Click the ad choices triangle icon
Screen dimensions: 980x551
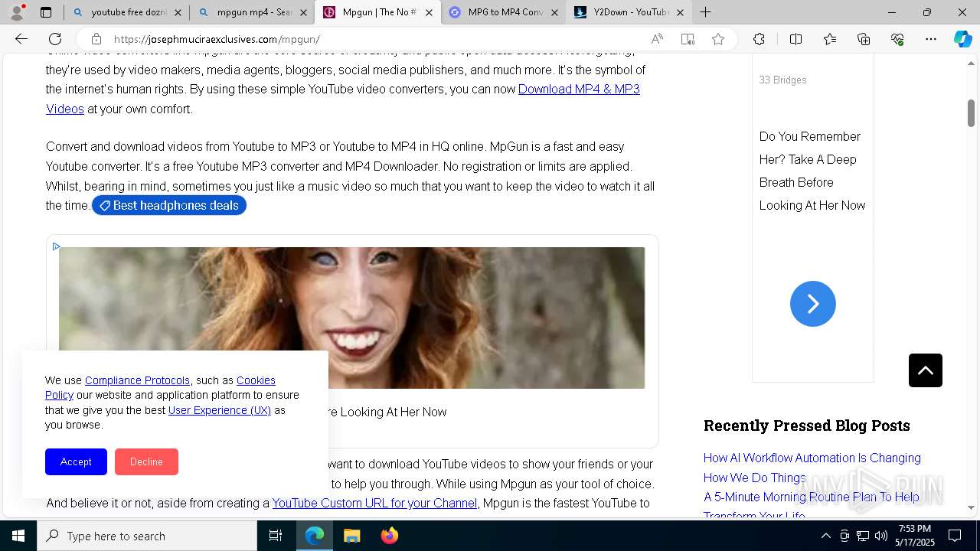tap(56, 246)
